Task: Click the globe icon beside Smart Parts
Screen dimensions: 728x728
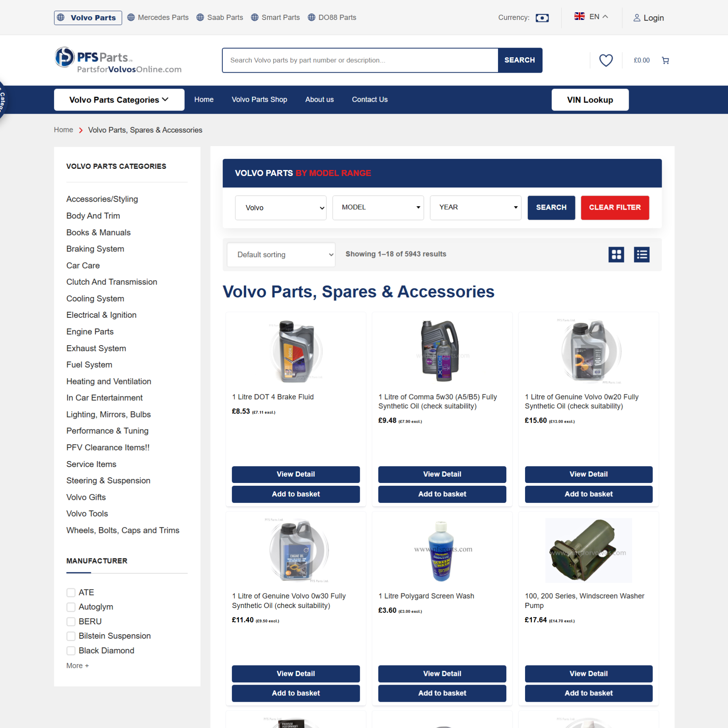Action: pos(255,17)
